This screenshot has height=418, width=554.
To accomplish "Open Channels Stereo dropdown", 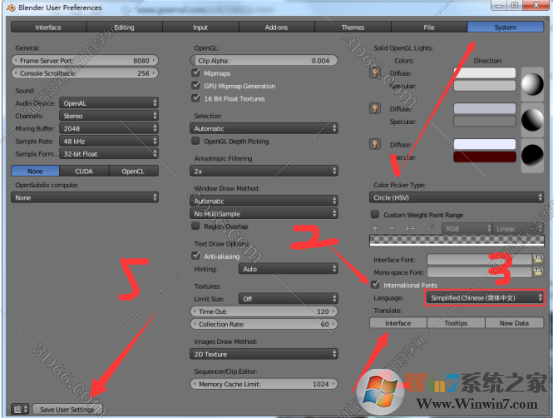I will tap(109, 116).
